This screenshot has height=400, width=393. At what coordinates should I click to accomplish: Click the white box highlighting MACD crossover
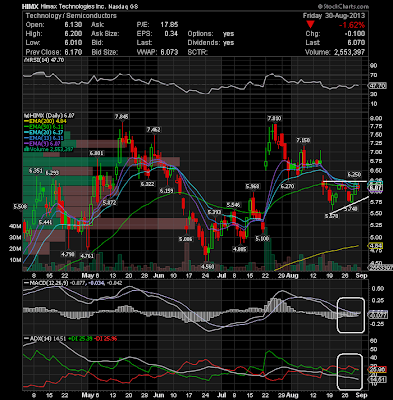click(351, 315)
